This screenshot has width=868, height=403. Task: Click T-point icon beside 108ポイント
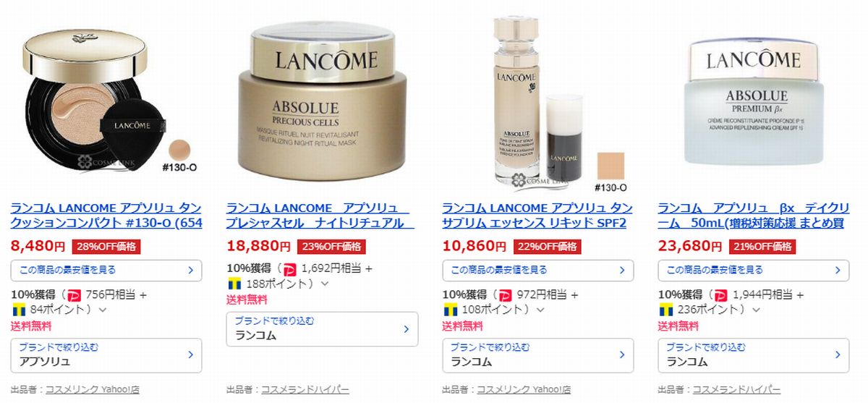pos(449,310)
